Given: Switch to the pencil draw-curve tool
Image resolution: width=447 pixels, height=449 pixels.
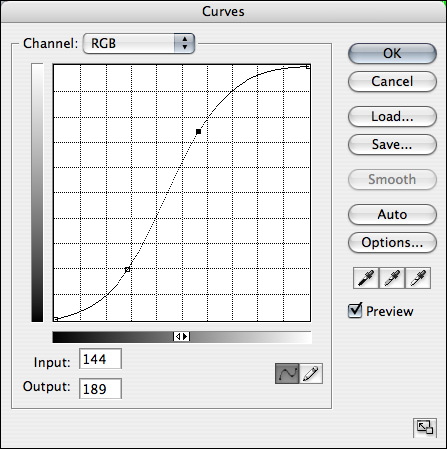Looking at the screenshot, I should click(311, 373).
